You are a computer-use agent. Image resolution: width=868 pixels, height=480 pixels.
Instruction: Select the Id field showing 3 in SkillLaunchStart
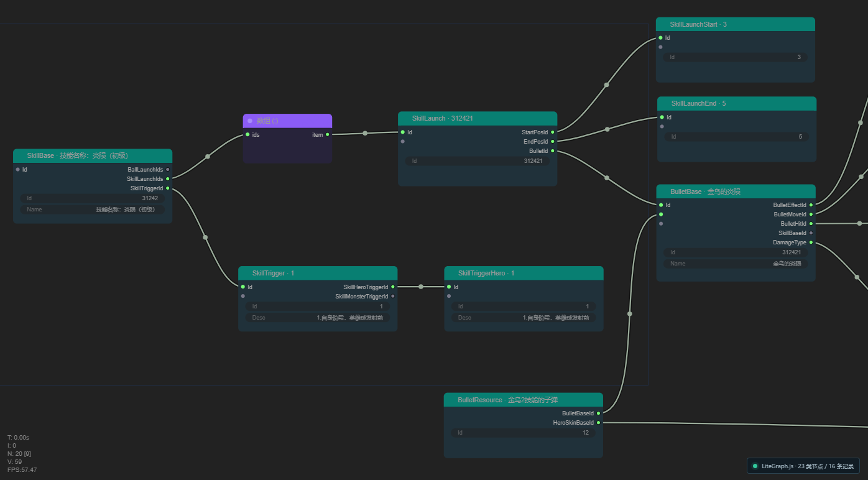(x=736, y=57)
